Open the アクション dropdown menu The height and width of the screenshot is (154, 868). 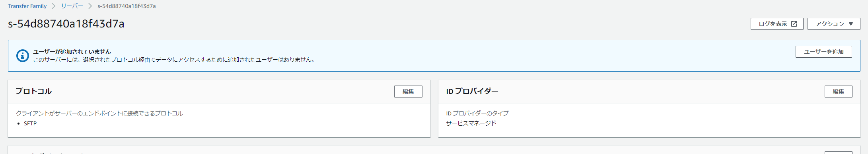click(x=834, y=24)
